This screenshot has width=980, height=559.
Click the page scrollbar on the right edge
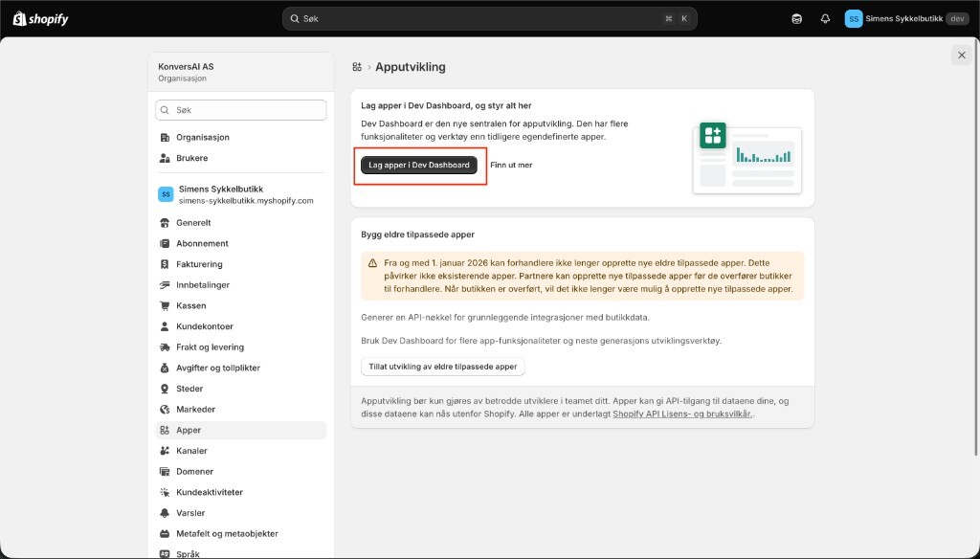977,247
